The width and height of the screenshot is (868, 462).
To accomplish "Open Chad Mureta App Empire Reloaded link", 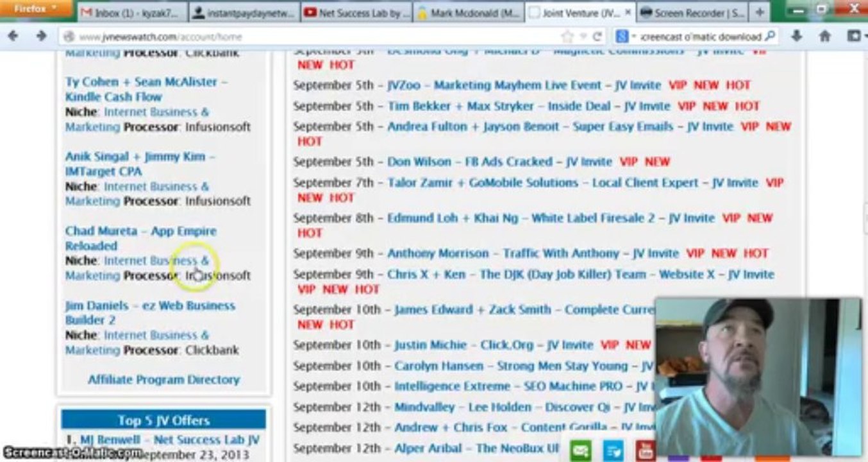I will (x=140, y=238).
